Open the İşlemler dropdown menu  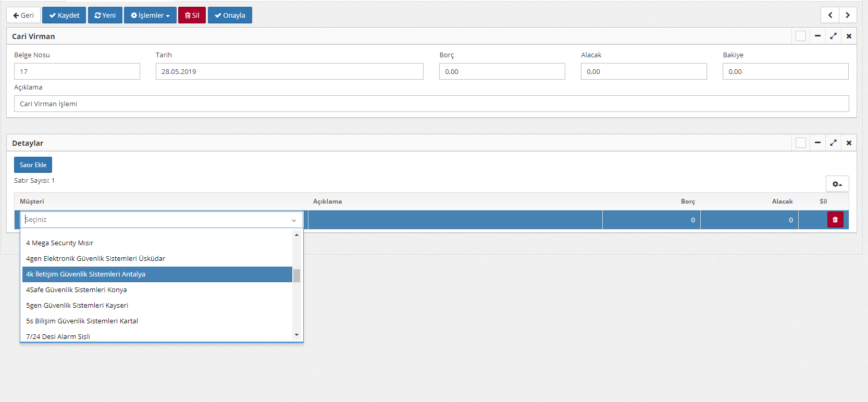150,15
